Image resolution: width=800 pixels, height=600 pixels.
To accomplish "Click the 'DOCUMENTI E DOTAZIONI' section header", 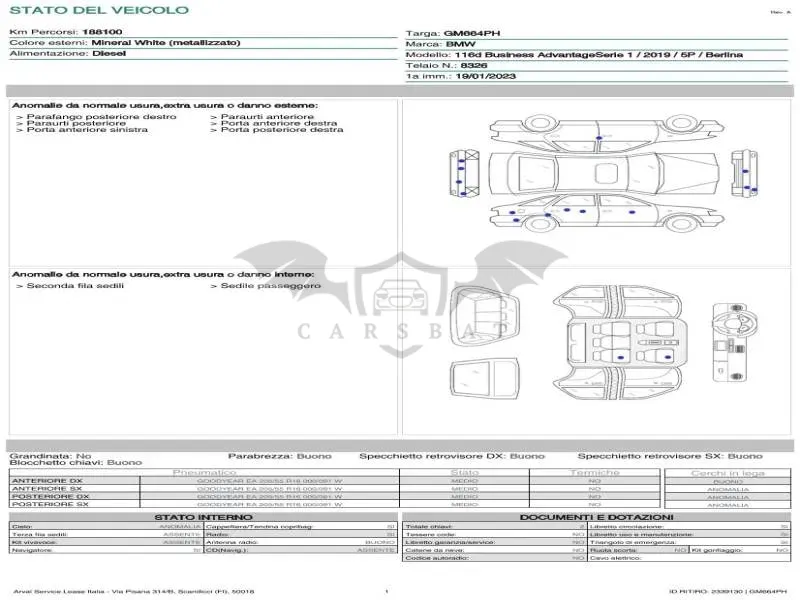I will click(x=596, y=517).
